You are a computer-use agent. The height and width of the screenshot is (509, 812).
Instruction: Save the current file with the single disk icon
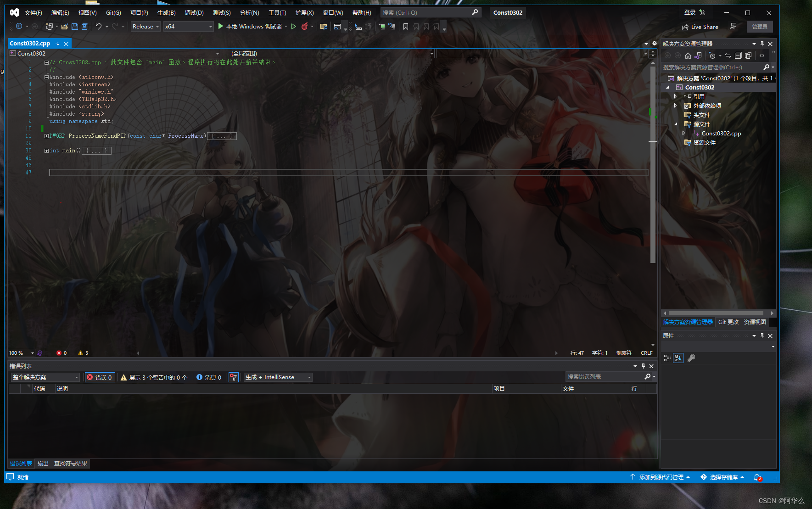tap(75, 27)
